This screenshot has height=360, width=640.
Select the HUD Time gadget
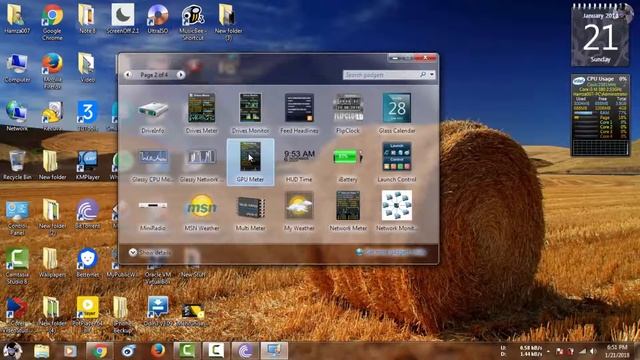pos(299,162)
